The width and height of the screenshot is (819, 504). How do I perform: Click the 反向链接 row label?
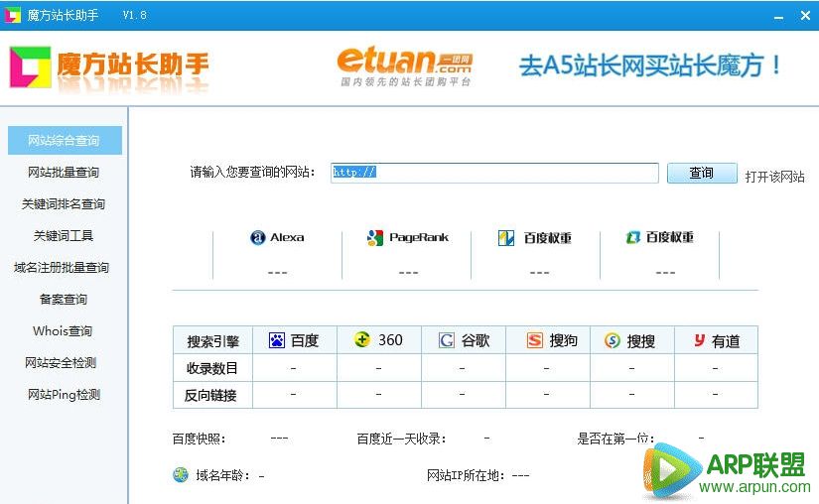pos(210,396)
